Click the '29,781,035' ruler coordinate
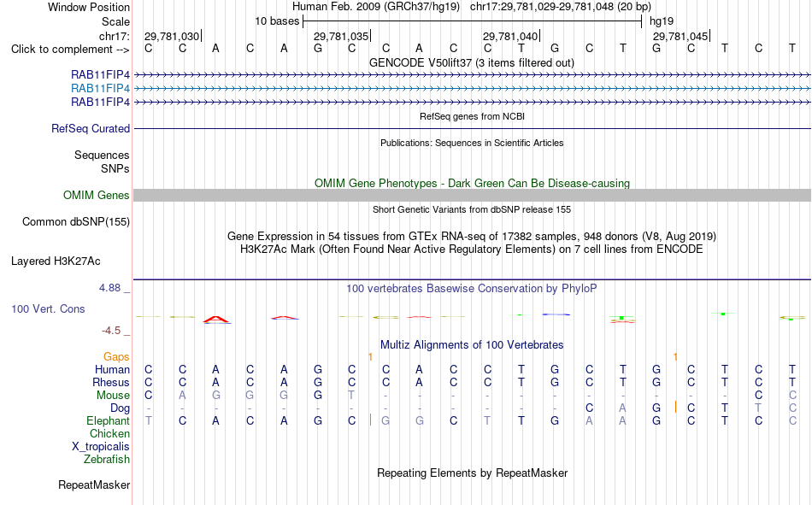 (x=341, y=36)
